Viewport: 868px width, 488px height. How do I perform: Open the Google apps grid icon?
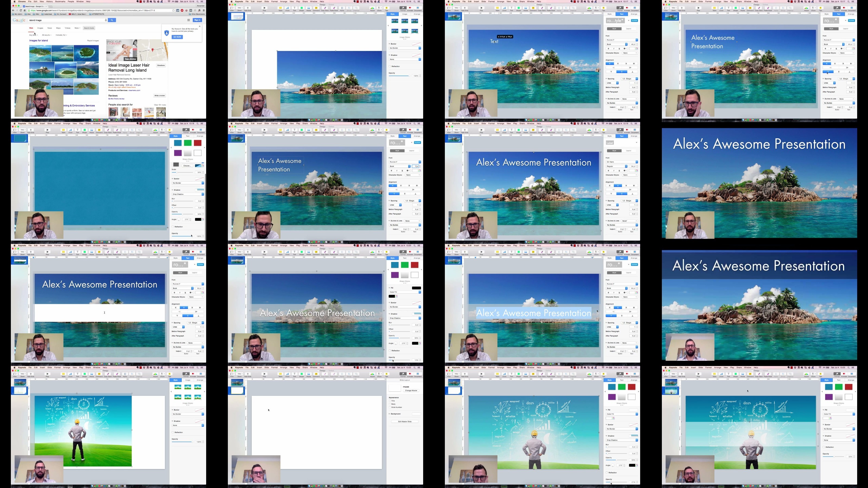pyautogui.click(x=189, y=20)
